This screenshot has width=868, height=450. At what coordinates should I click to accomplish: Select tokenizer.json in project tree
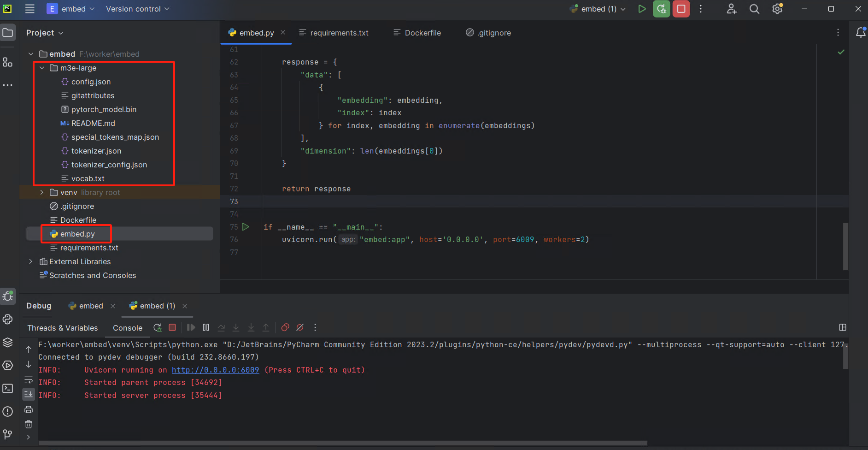[x=96, y=151]
